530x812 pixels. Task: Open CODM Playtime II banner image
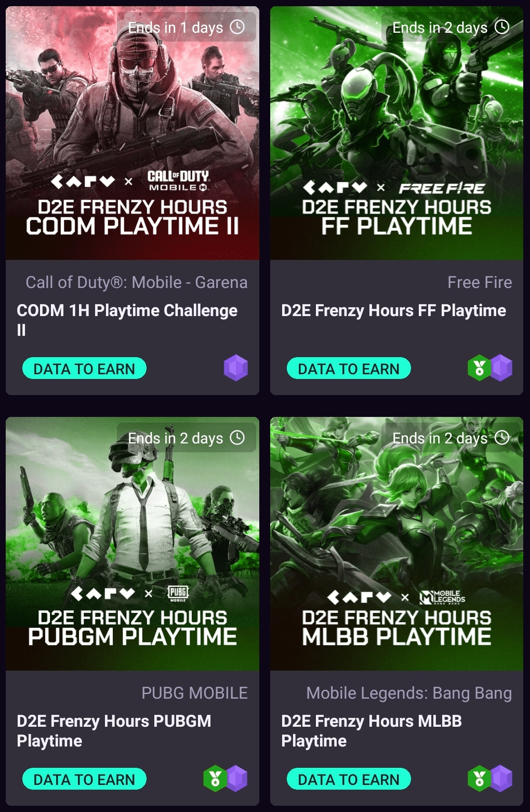pos(132,133)
